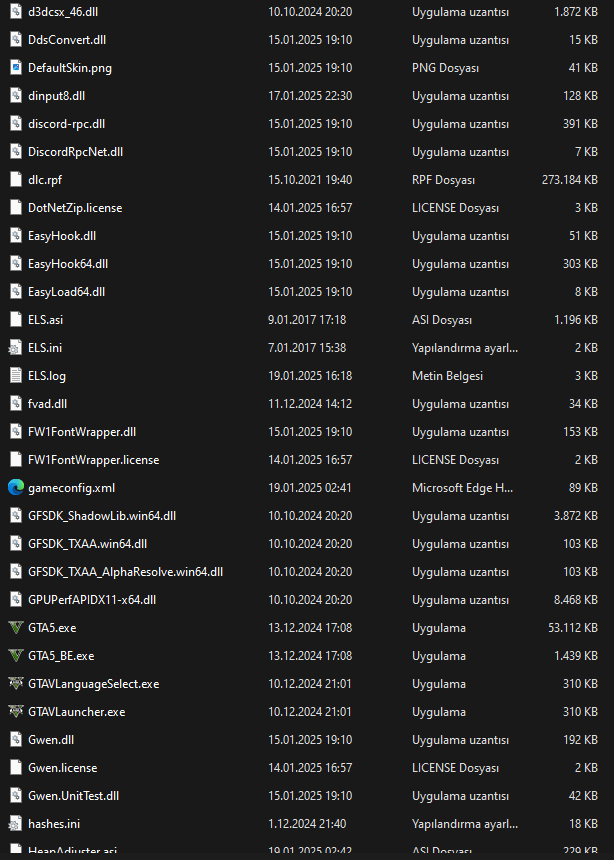Select the gameconfig.xml Edge icon
The height and width of the screenshot is (860, 614).
[x=15, y=488]
